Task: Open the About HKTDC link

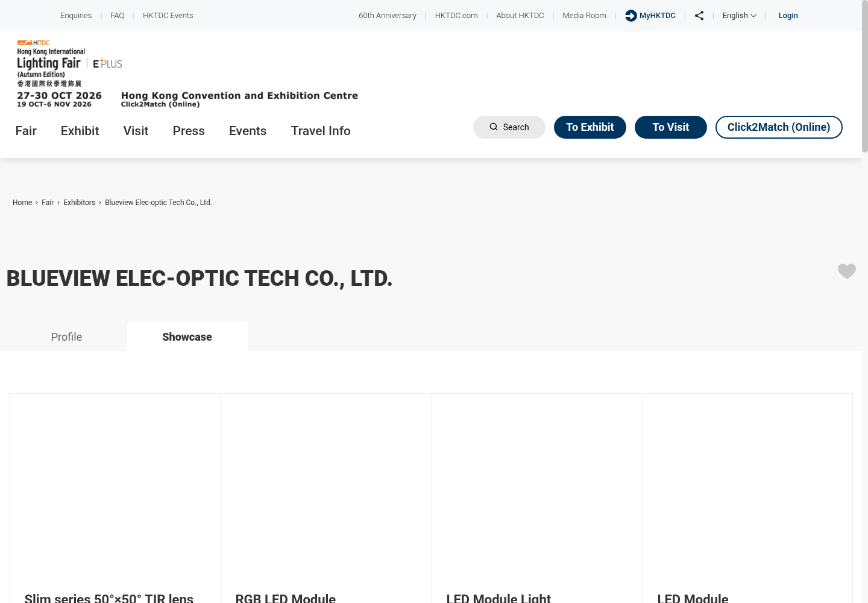Action: click(x=520, y=16)
